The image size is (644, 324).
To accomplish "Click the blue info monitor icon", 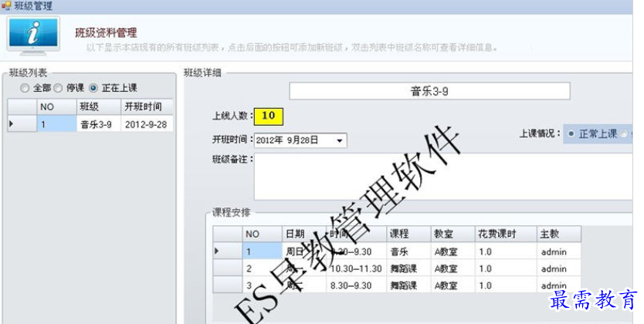I will (33, 35).
